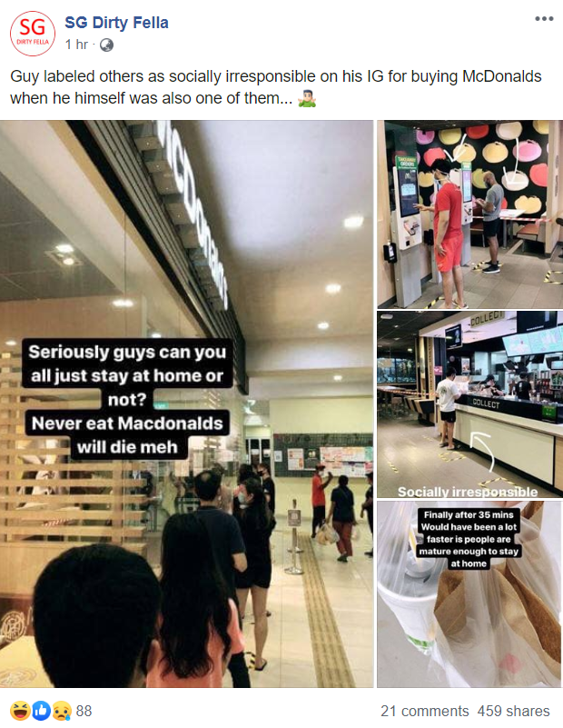Click the shrugging man emoji in caption
This screenshot has height=728, width=563.
point(307,98)
